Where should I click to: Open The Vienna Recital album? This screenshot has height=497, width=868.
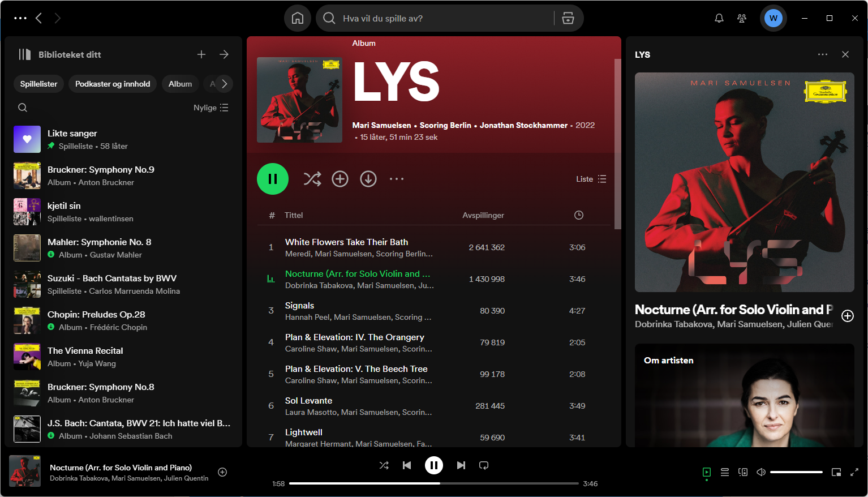122,357
